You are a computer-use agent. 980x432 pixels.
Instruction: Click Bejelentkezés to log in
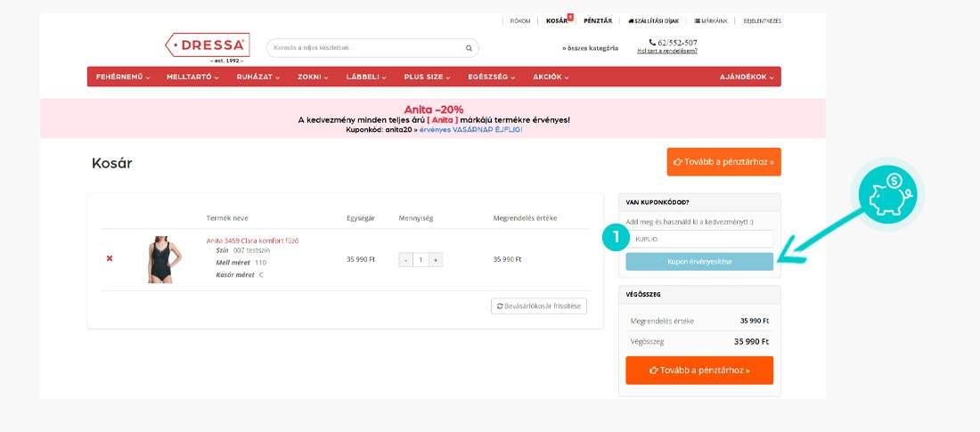point(762,21)
